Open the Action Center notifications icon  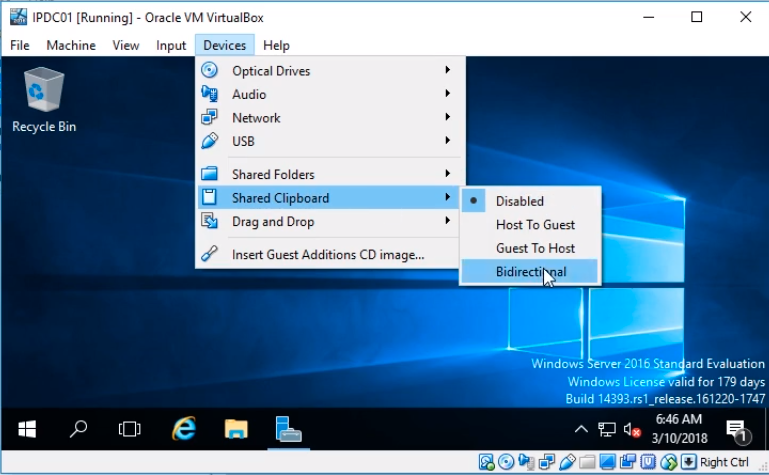coord(738,430)
